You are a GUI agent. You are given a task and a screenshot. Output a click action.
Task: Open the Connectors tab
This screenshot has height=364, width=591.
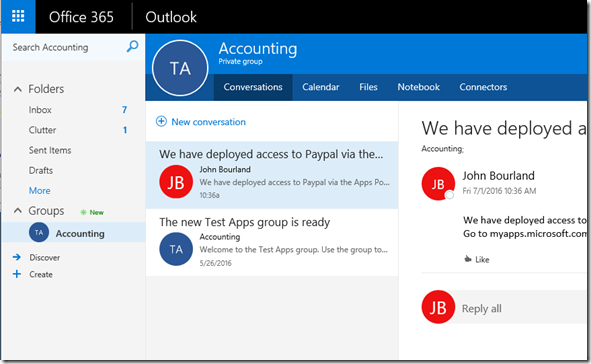pyautogui.click(x=483, y=87)
